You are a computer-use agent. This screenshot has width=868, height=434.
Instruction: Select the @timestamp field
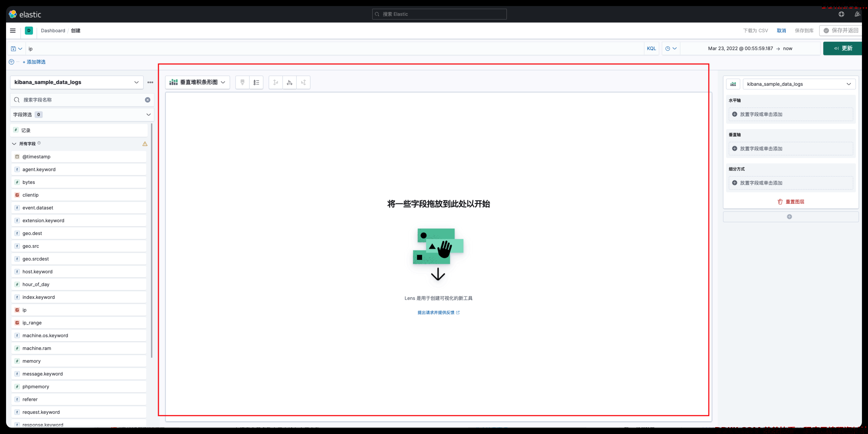click(x=79, y=157)
